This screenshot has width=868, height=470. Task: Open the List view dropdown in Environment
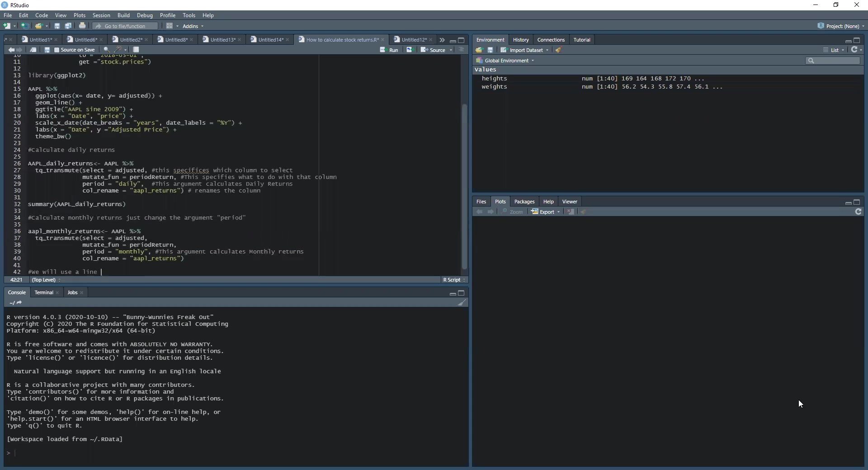834,50
